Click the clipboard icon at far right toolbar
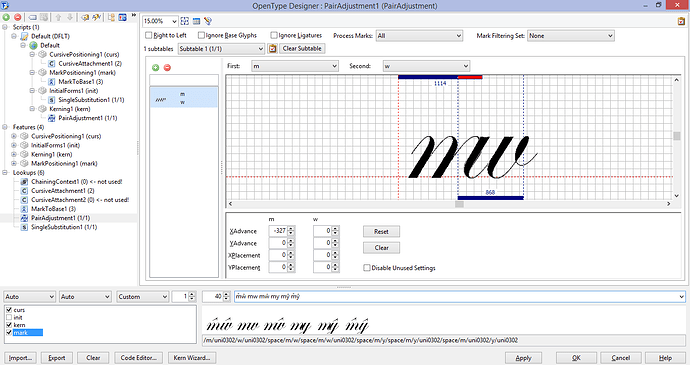 tap(681, 21)
